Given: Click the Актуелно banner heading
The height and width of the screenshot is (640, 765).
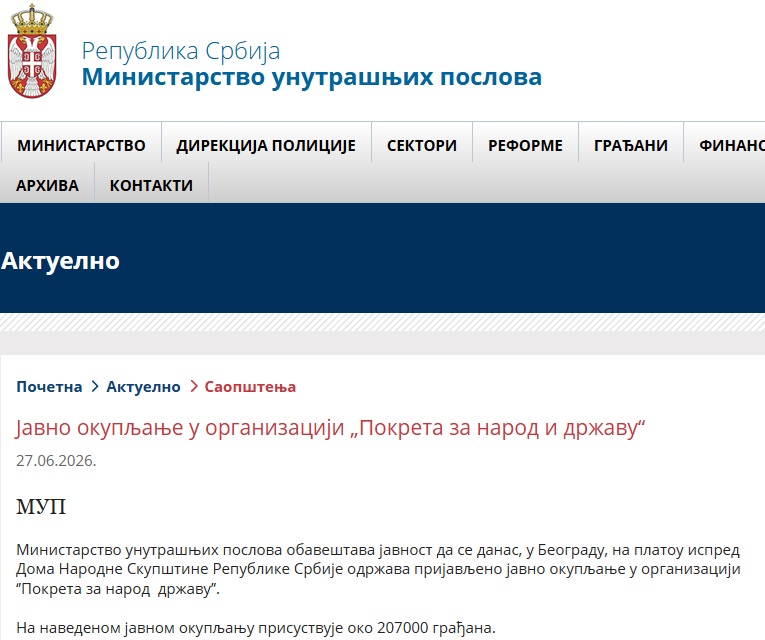Looking at the screenshot, I should click(x=60, y=260).
